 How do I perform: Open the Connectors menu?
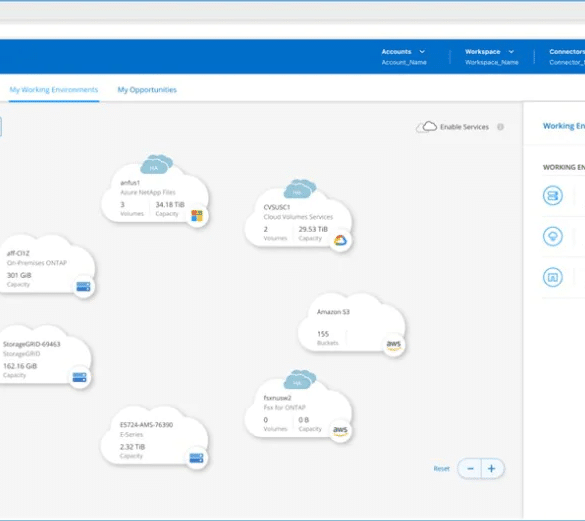click(x=567, y=56)
